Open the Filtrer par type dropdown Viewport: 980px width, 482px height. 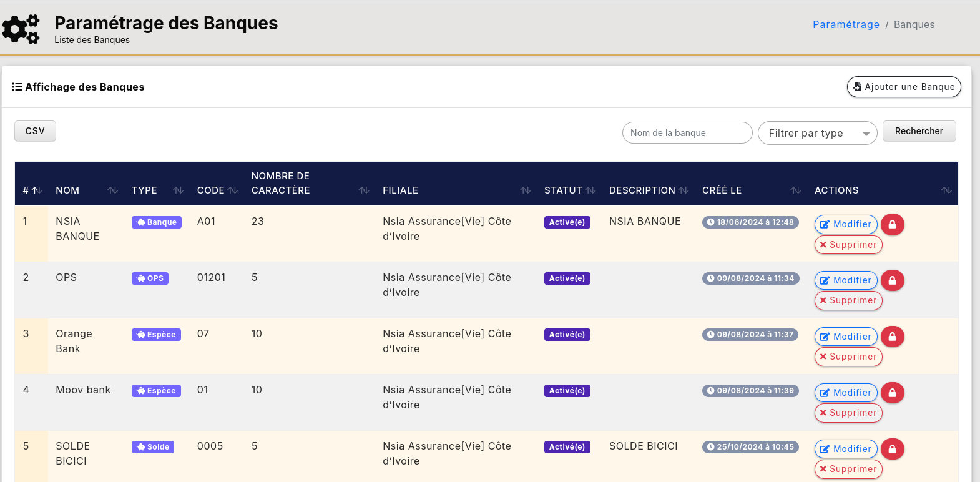pyautogui.click(x=816, y=133)
